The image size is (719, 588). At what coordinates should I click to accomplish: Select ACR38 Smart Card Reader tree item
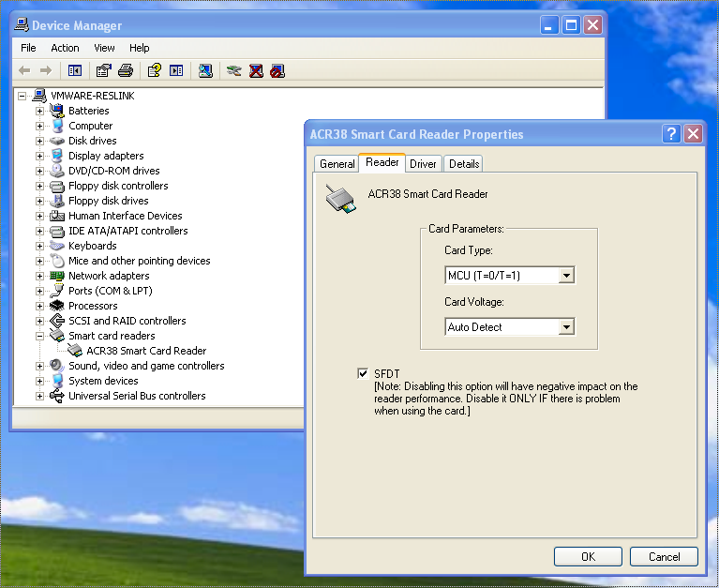(x=146, y=351)
